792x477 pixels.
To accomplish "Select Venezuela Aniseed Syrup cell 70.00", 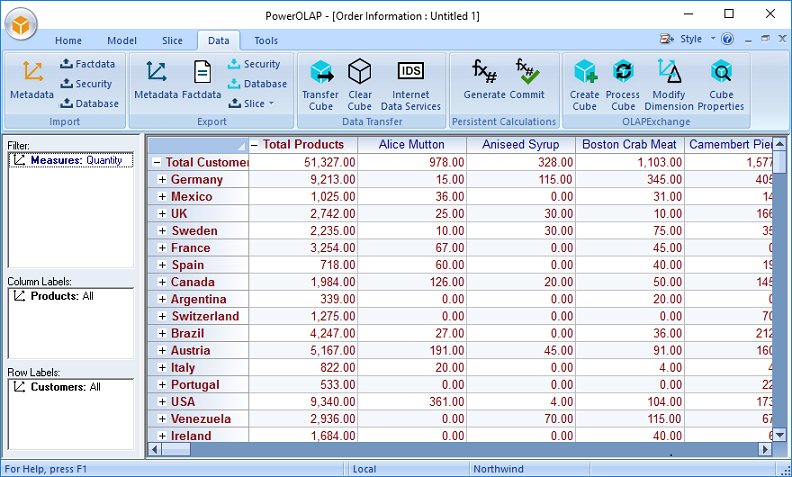I will [x=521, y=419].
